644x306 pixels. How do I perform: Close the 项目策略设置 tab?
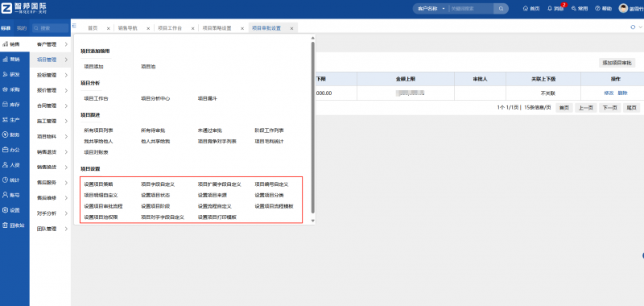[x=242, y=29]
